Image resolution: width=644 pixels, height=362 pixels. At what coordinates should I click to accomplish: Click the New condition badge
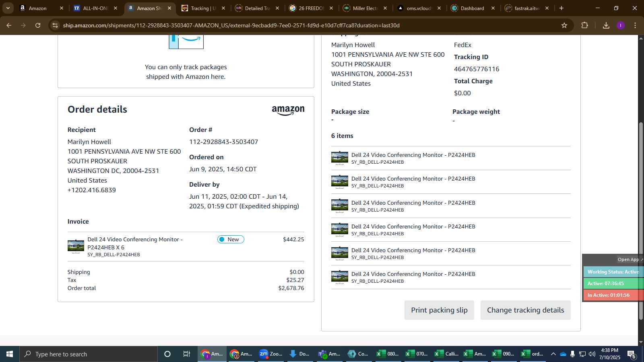click(x=231, y=239)
